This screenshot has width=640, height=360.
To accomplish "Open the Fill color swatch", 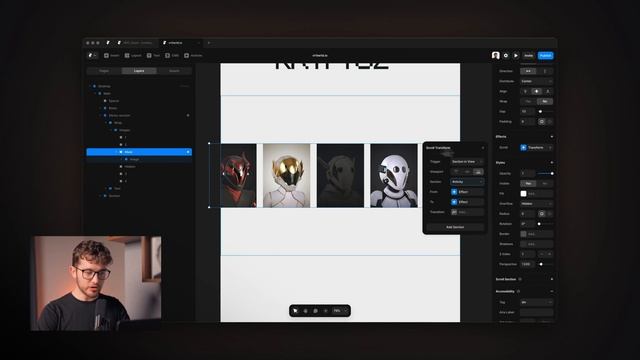I will click(x=523, y=193).
